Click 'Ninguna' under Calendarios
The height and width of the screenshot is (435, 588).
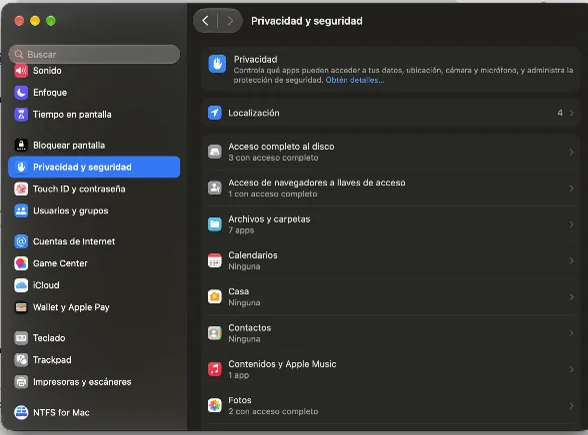coord(244,267)
